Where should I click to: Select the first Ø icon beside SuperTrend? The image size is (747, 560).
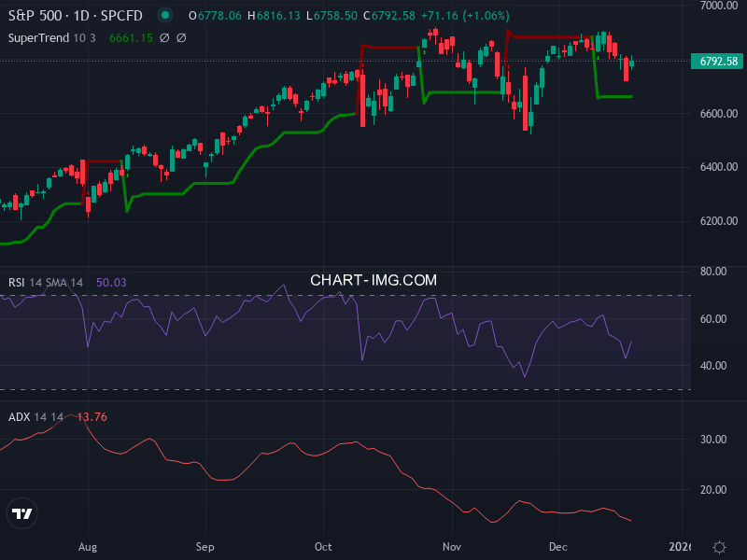tap(164, 38)
